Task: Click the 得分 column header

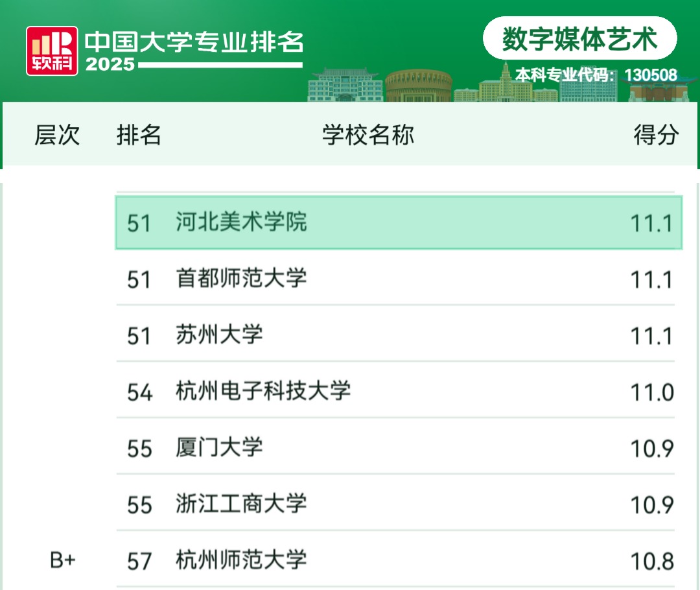Action: 656,135
